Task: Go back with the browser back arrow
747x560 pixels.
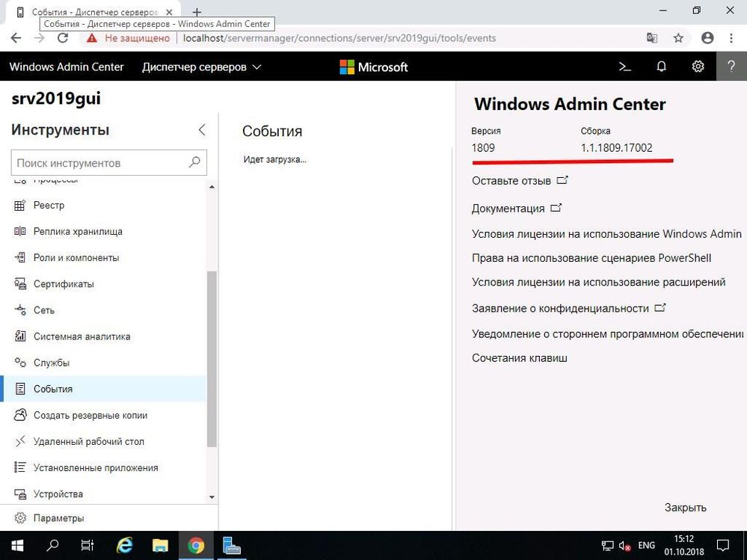Action: click(x=16, y=38)
